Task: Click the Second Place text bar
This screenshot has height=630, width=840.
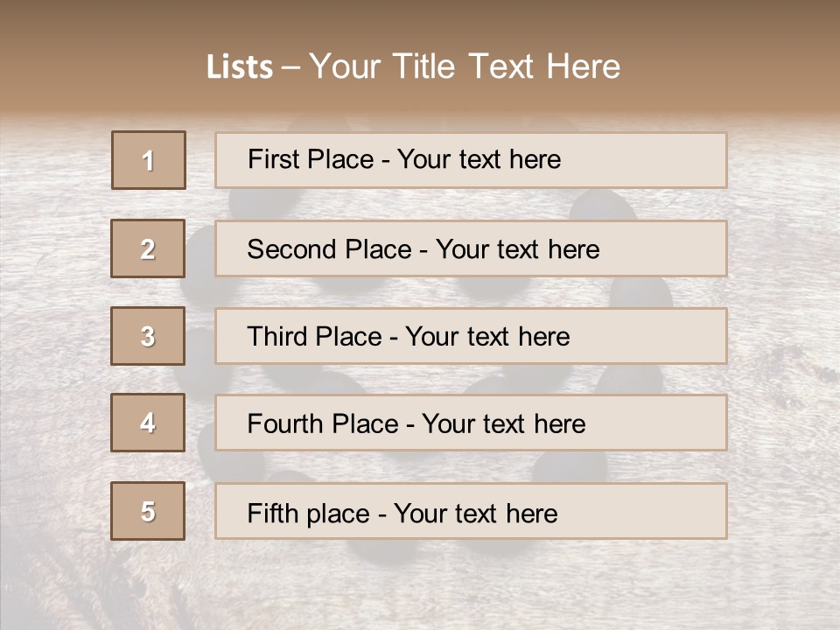Action: pyautogui.click(x=471, y=248)
